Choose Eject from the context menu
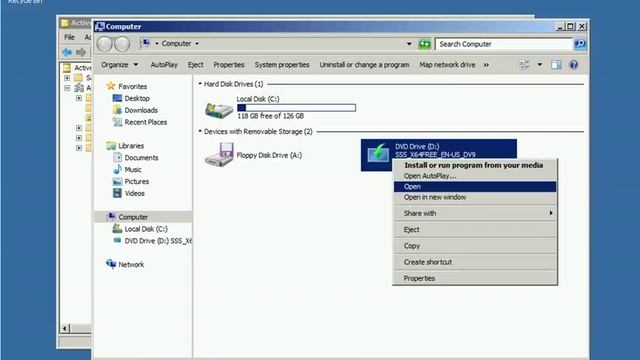Image resolution: width=640 pixels, height=360 pixels. pyautogui.click(x=475, y=229)
